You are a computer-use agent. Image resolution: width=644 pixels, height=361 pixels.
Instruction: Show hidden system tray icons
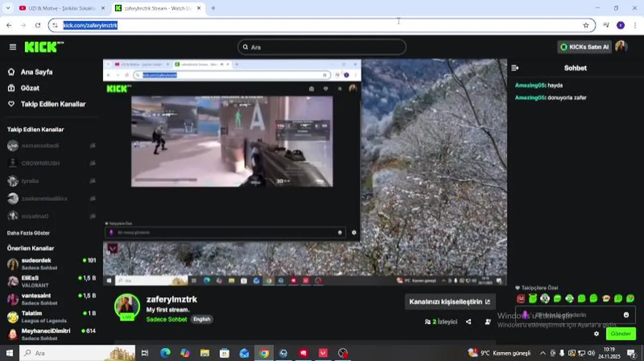[x=543, y=353]
